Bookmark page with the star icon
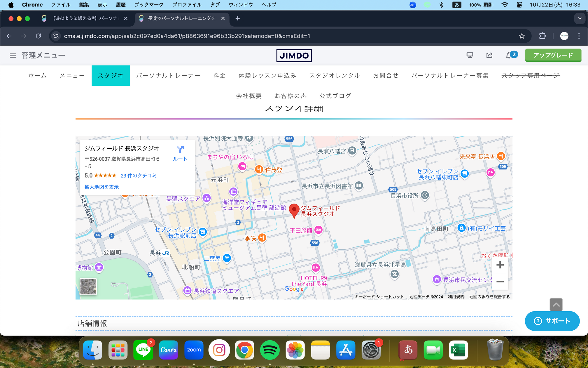 click(x=522, y=36)
